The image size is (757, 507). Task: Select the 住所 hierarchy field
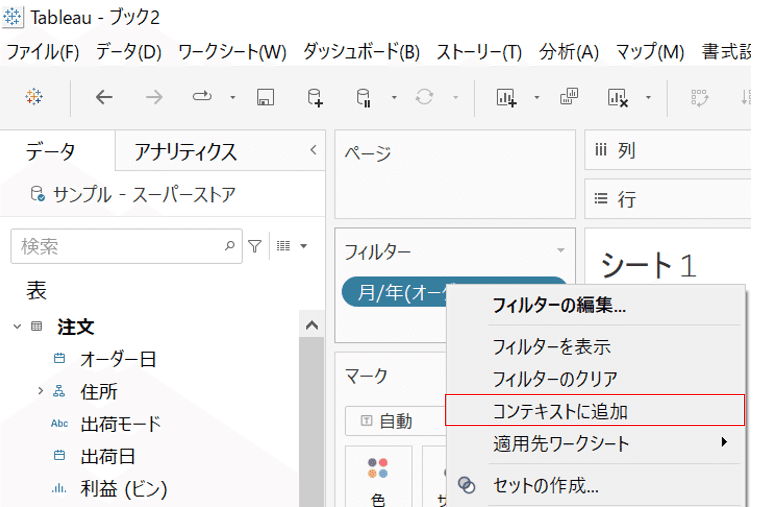pos(98,392)
